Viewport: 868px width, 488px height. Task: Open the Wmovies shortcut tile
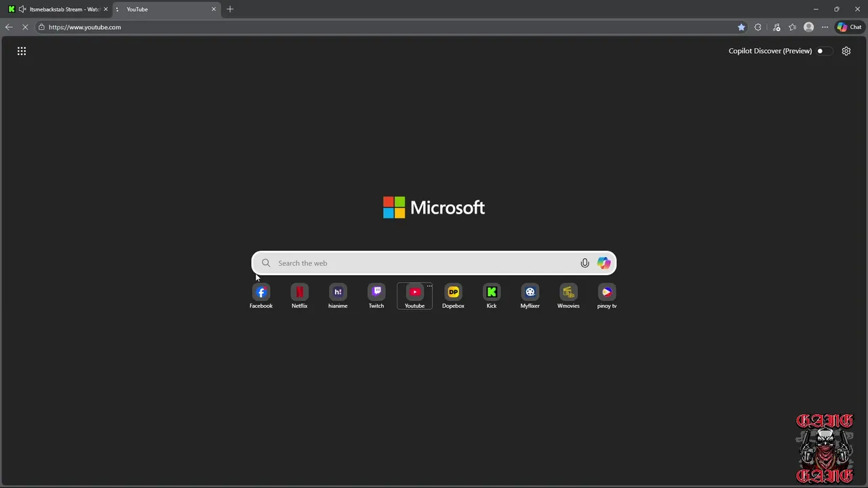[568, 296]
